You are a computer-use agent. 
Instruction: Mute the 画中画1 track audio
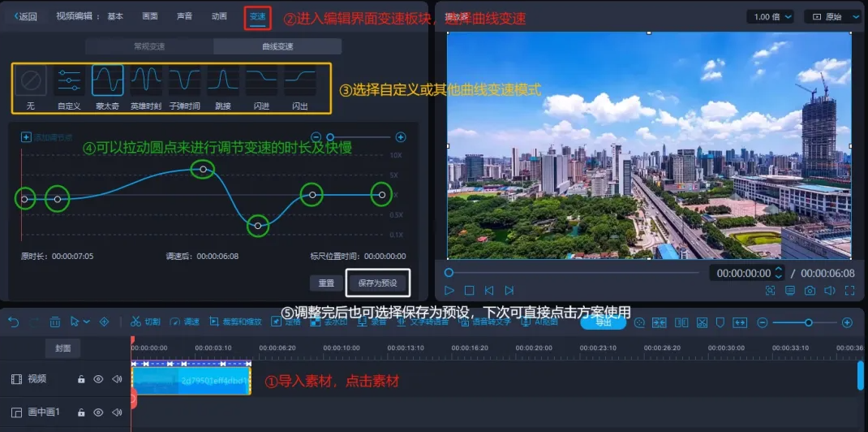tap(117, 413)
